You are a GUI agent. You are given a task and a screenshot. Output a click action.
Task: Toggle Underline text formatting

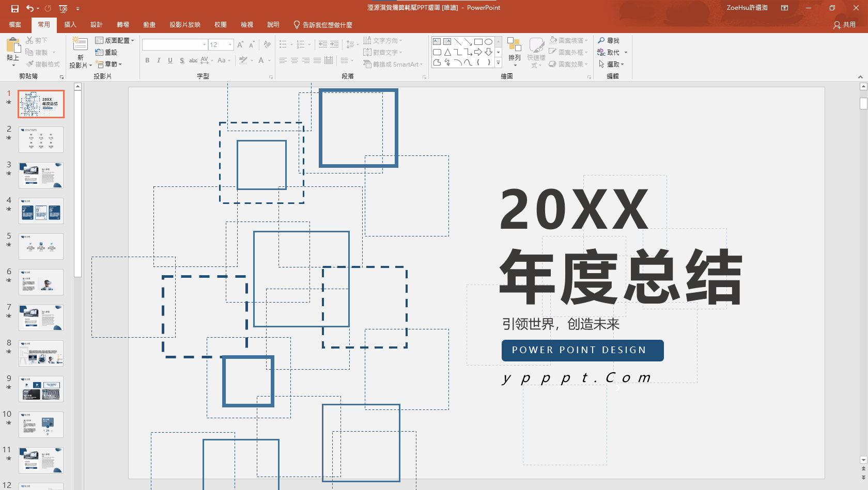click(170, 60)
